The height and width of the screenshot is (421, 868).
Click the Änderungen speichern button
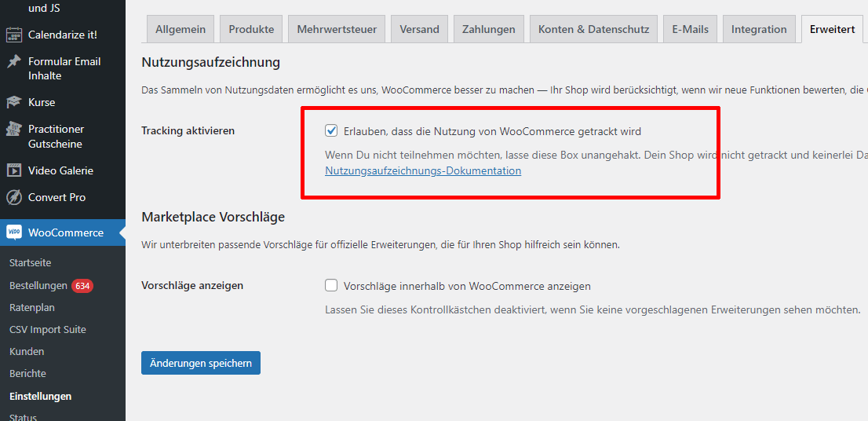201,363
